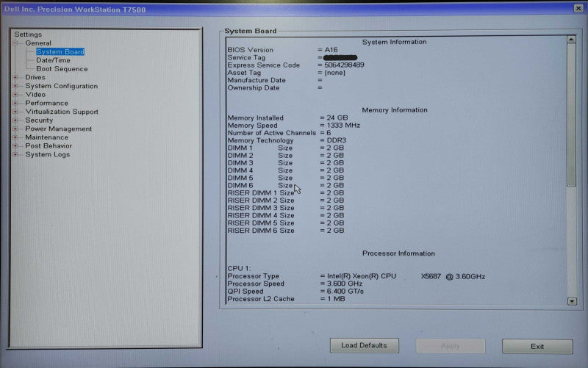The height and width of the screenshot is (368, 588).
Task: Click the Load Defaults button
Action: click(x=364, y=345)
